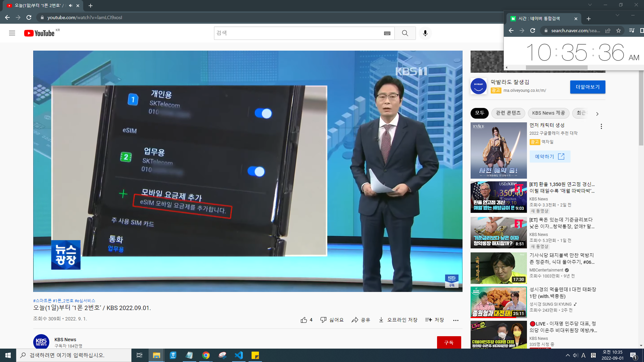Open the YouTube hamburger guide menu
Viewport: 644px width, 362px height.
click(x=12, y=33)
